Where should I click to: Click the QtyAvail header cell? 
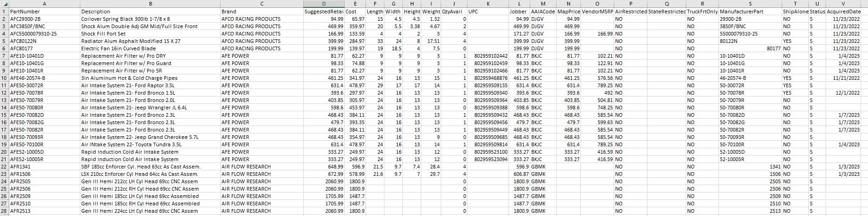tap(454, 12)
